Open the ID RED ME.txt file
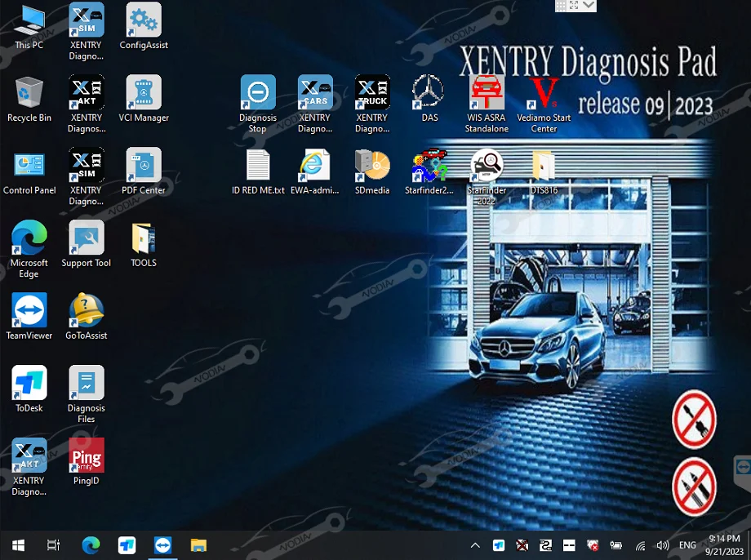The image size is (751, 560). [x=258, y=172]
